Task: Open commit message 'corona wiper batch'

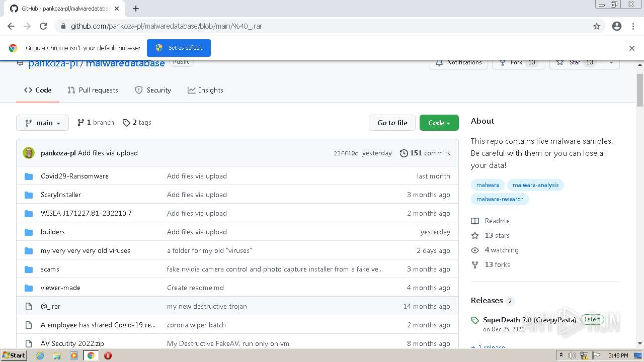Action: tap(196, 325)
